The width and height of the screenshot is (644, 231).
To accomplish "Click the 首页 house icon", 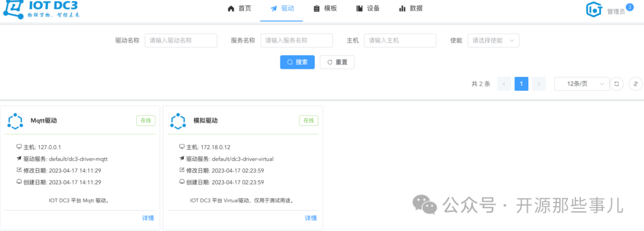I will click(x=231, y=8).
